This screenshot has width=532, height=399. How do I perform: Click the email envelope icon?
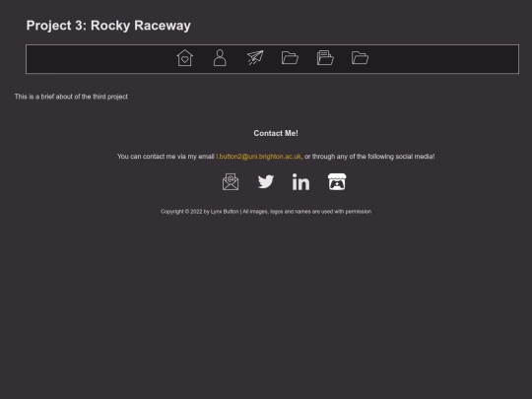pos(231,182)
